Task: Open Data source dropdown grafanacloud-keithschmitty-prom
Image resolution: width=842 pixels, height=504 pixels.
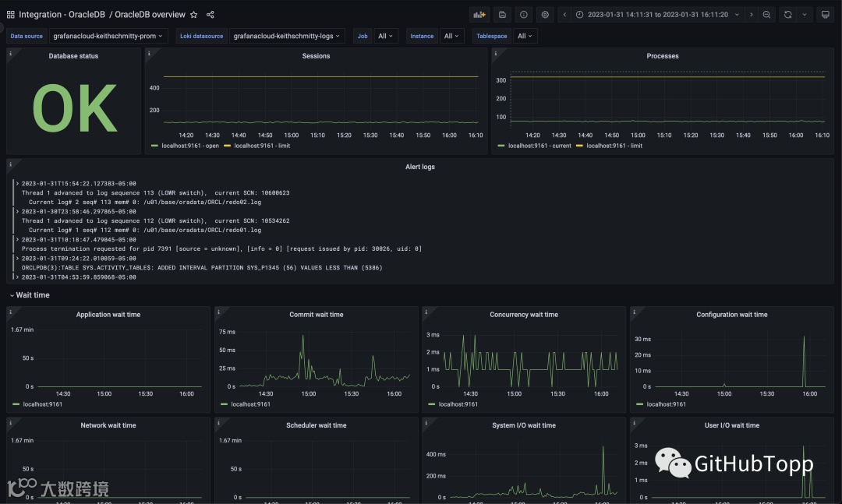Action: tap(108, 36)
